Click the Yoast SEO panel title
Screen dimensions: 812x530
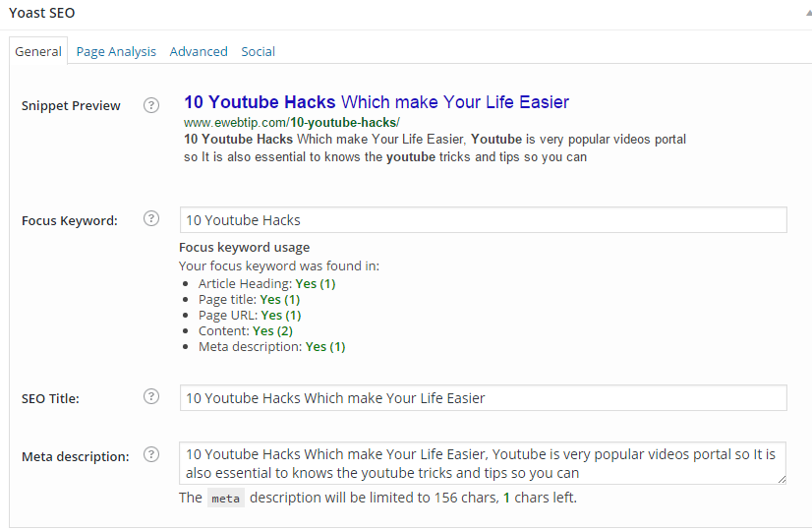point(42,13)
